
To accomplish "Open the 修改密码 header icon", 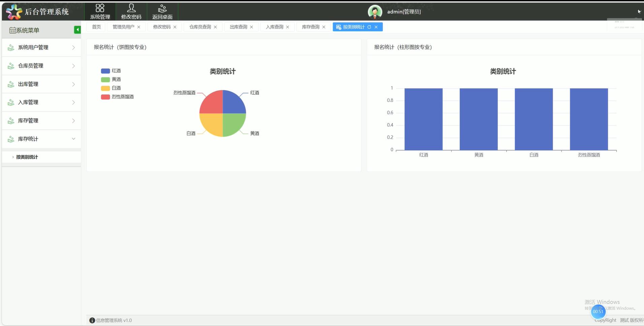I will 131,11.
